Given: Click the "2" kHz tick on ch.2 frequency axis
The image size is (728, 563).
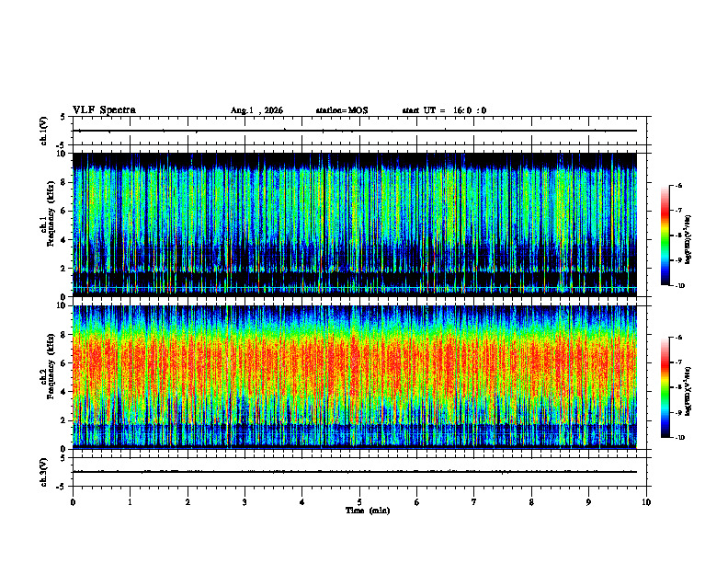Looking at the screenshot, I should tap(64, 420).
